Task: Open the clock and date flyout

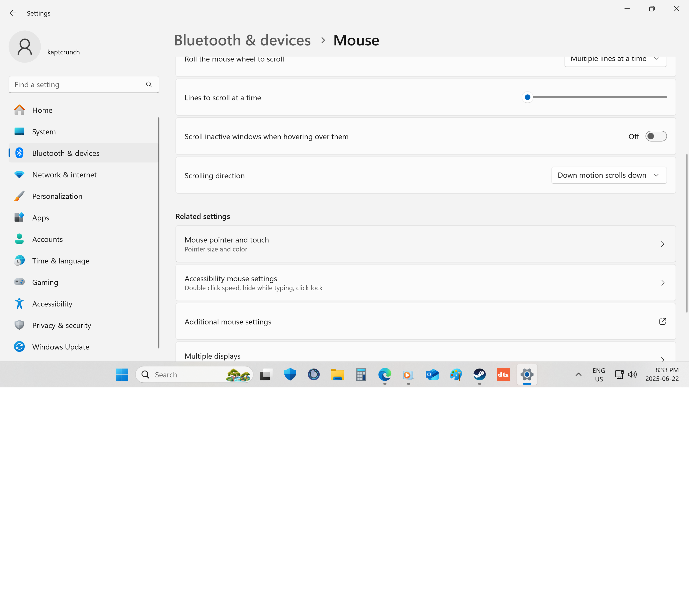Action: point(662,374)
